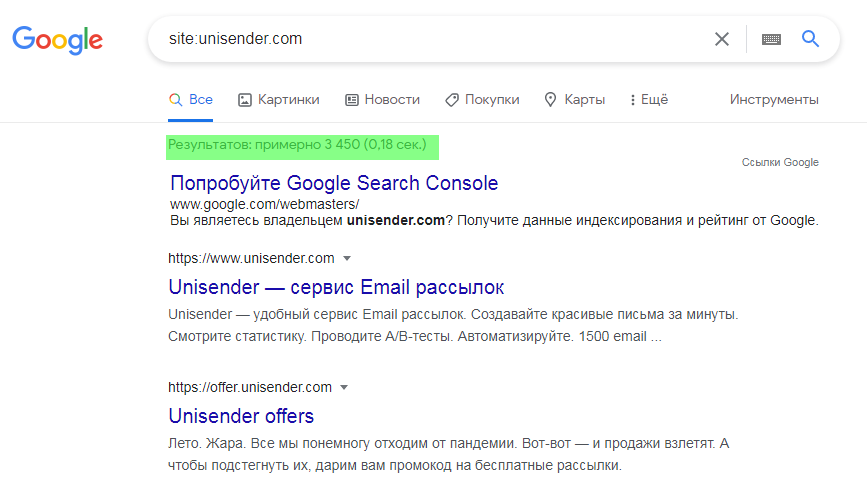
Task: Click the Покупки tag icon
Action: [452, 100]
